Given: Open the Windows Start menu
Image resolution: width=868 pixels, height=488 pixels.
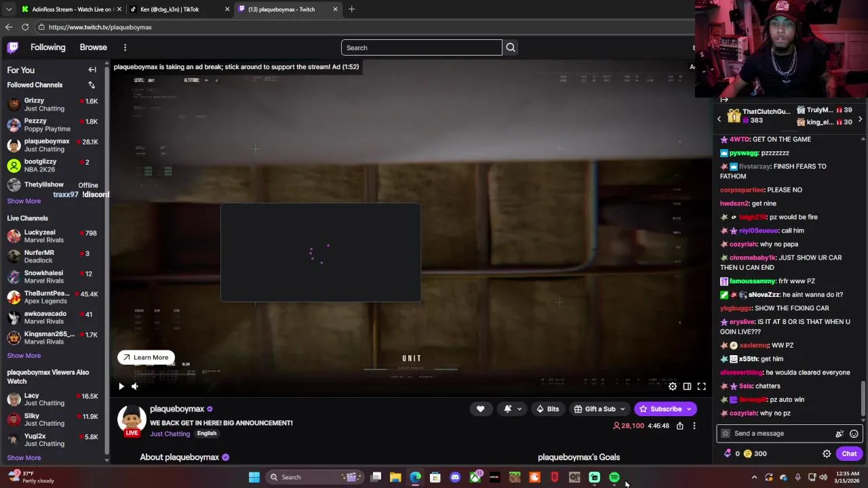Looking at the screenshot, I should click(254, 477).
